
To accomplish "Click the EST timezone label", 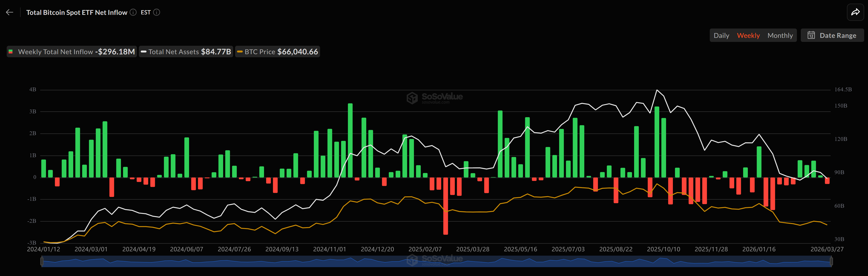I will tap(146, 12).
